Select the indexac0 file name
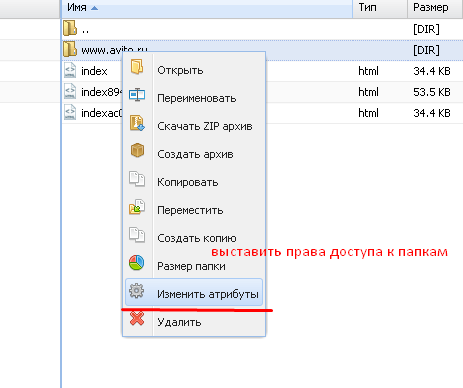The height and width of the screenshot is (388, 463). pos(102,113)
